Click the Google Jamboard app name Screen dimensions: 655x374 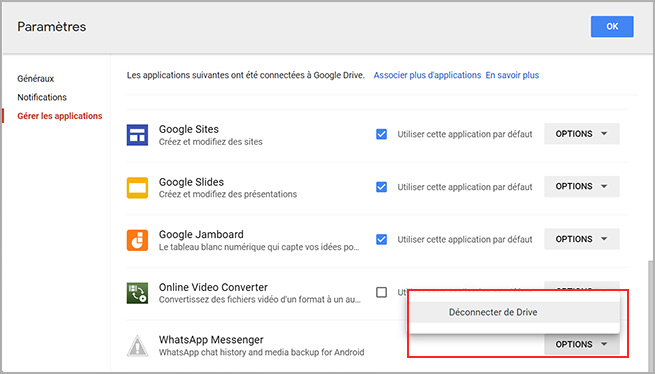tap(201, 234)
